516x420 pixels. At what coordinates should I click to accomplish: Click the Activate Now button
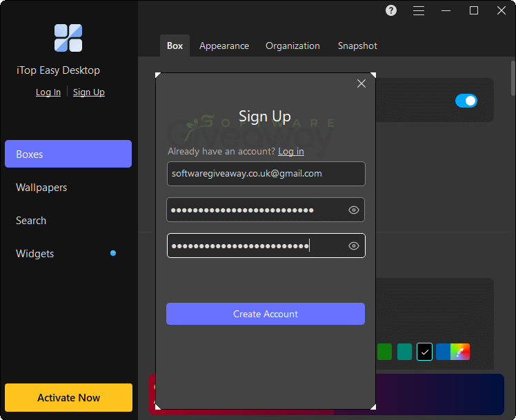point(68,398)
